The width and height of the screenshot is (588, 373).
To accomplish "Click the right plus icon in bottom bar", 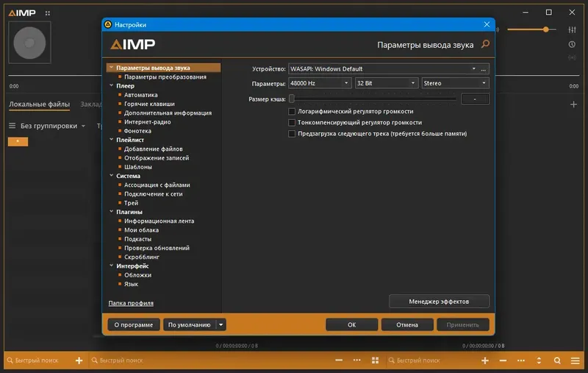I will pos(485,360).
